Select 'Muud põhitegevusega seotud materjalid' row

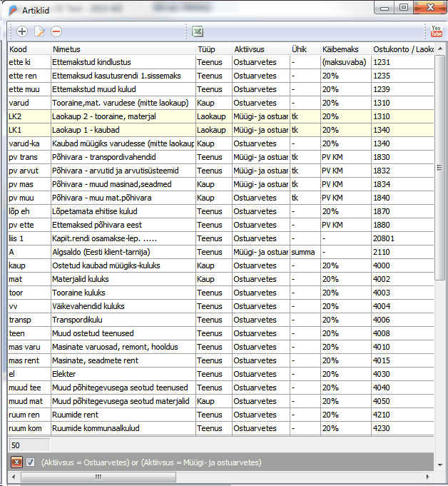(220, 401)
